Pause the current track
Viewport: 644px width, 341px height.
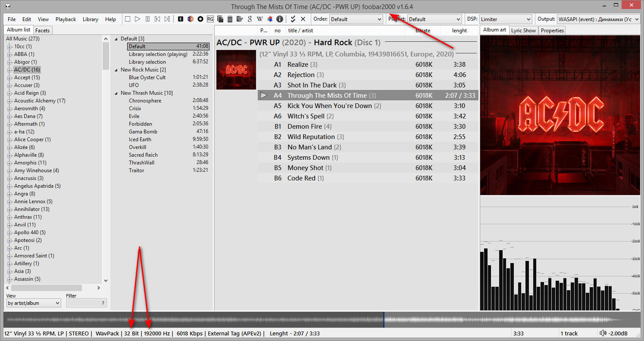click(x=148, y=19)
